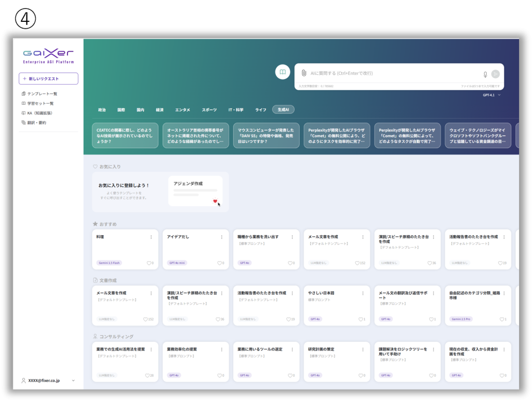The image size is (532, 401).
Task: Open three-dot menu on やさしい日本語 card
Action: pos(363,293)
